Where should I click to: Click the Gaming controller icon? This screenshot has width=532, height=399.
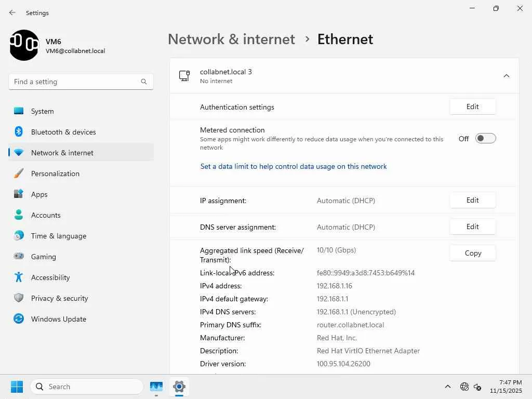[19, 257]
